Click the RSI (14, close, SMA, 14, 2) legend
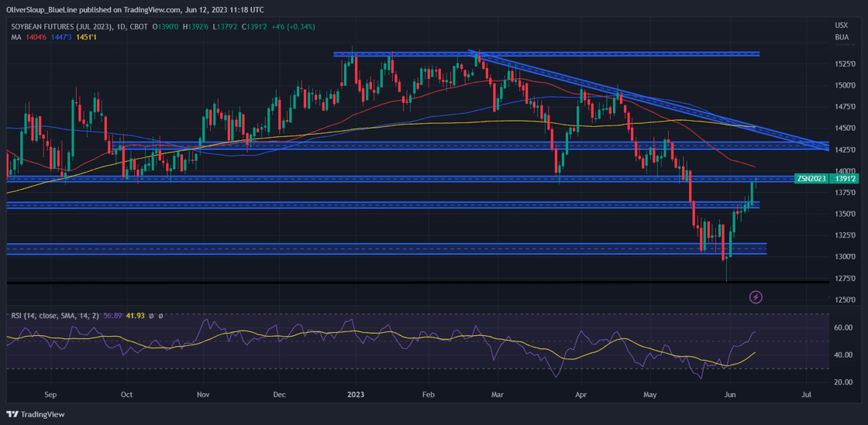Screen dimensions: 868x425 pyautogui.click(x=55, y=316)
